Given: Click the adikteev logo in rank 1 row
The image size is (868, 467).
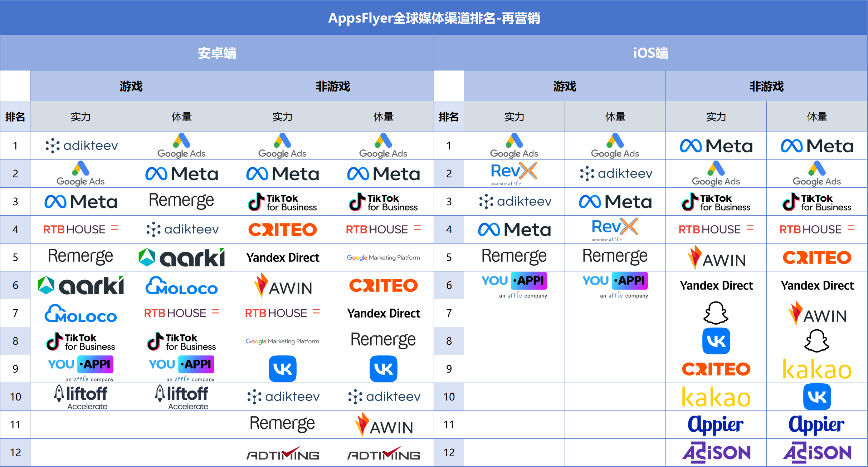Looking at the screenshot, I should pos(81,146).
